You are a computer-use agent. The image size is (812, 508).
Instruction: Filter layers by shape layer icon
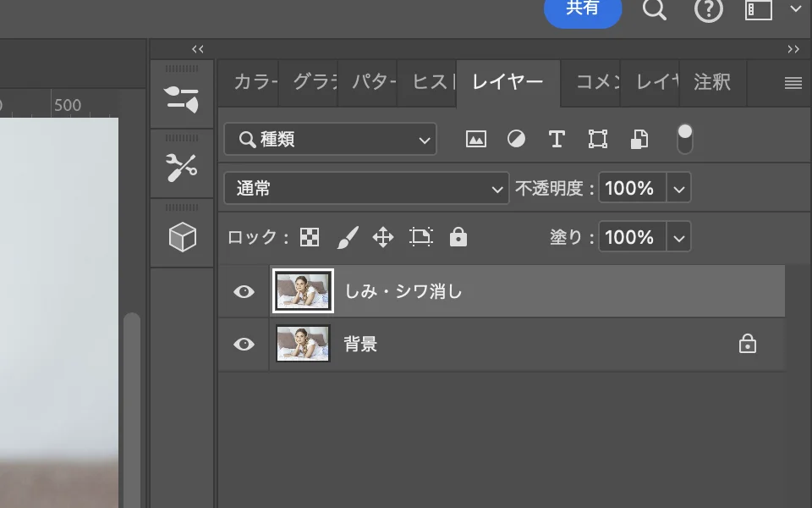598,140
